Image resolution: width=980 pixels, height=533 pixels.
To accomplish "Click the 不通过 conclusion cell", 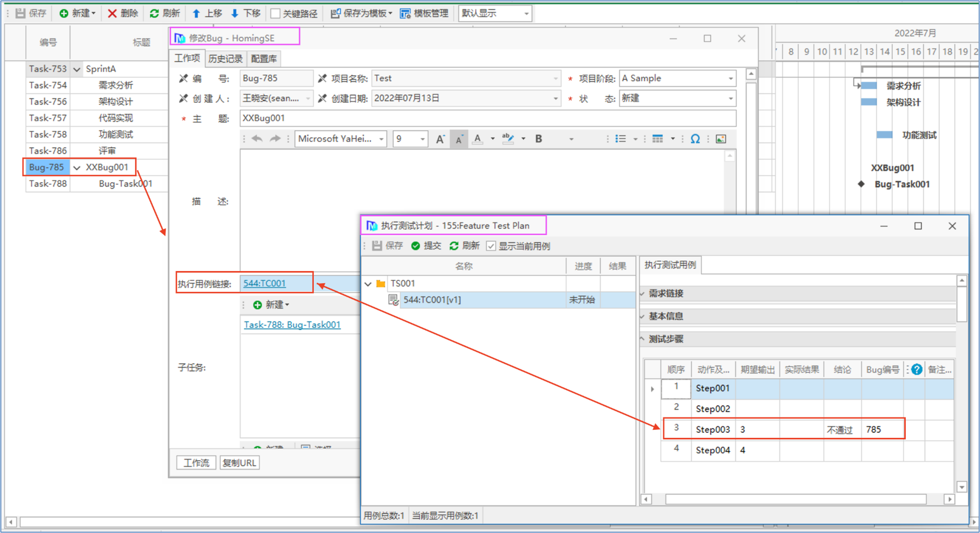I will (842, 429).
